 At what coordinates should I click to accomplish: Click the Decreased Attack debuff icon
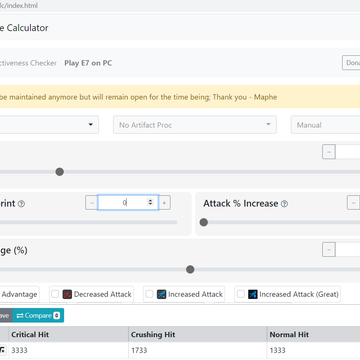(67, 294)
